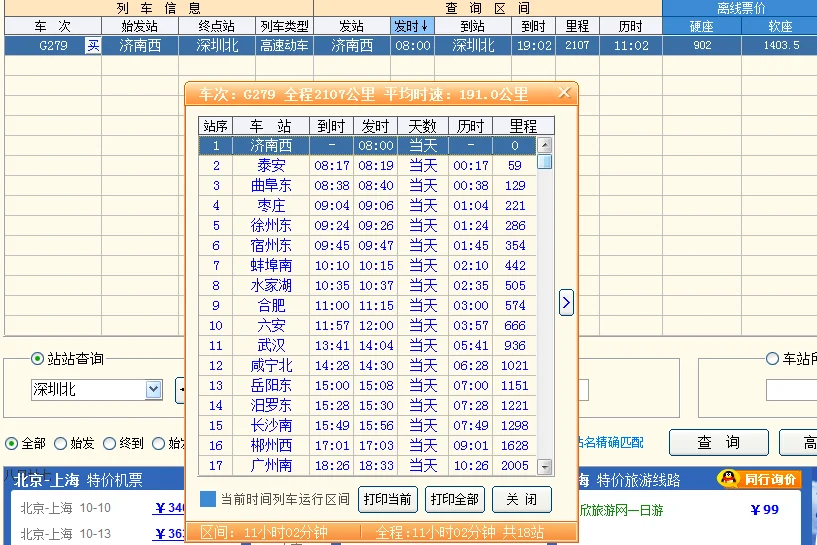Viewport: 817px width, 545px height.
Task: Click the 车次 column header
Action: click(x=53, y=26)
